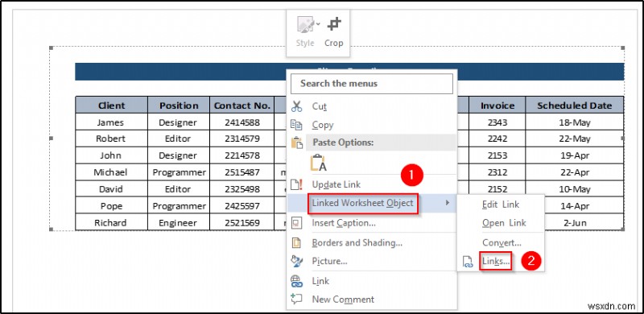The image size is (644, 314).
Task: Click the cell containing Michael
Action: tap(111, 172)
